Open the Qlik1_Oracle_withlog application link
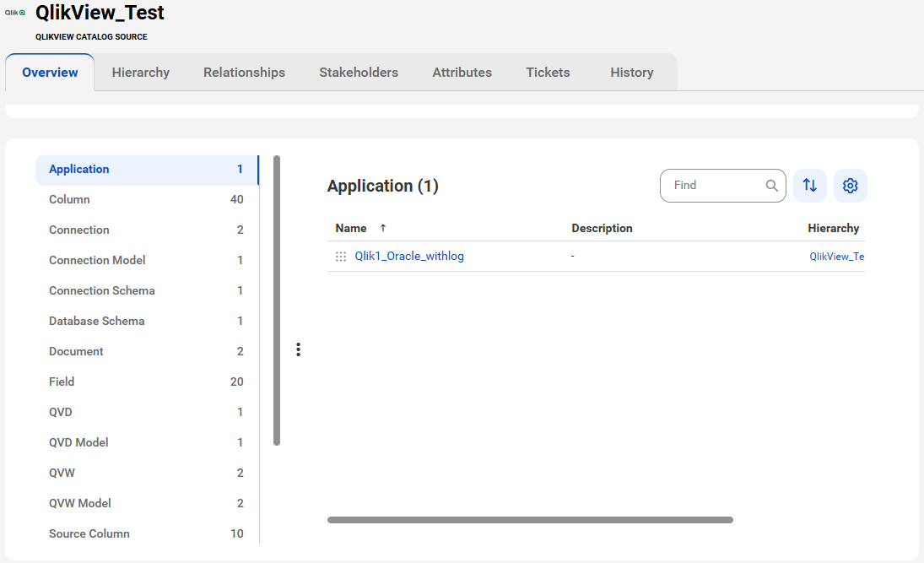Screen dimensions: 924x563 click(x=409, y=257)
